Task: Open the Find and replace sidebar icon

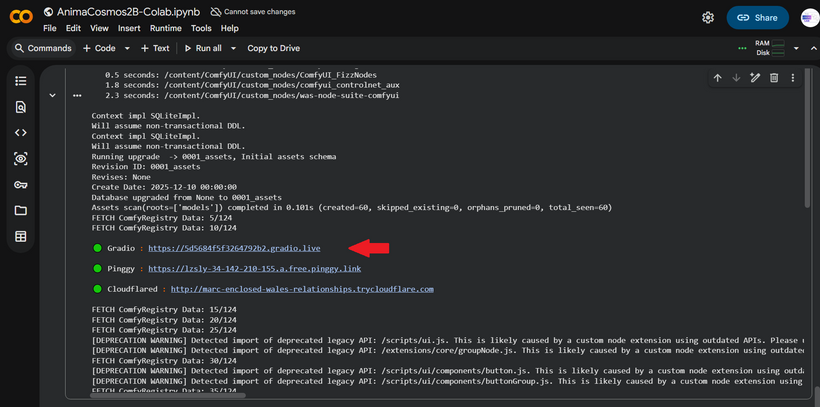Action: point(20,107)
